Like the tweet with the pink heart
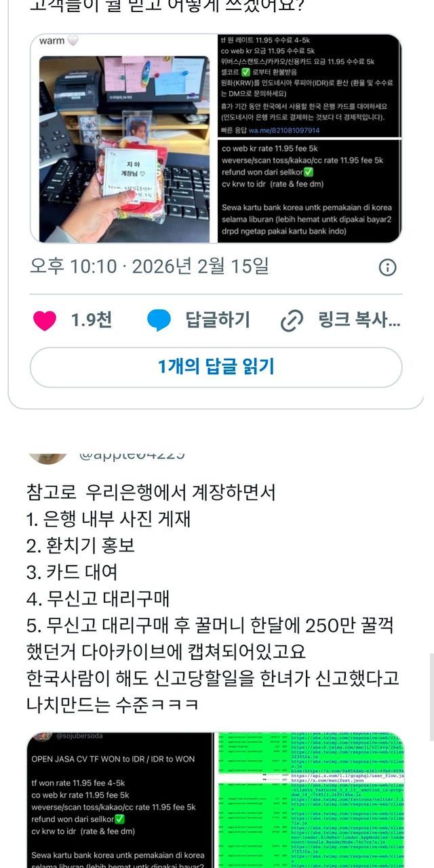 click(45, 320)
